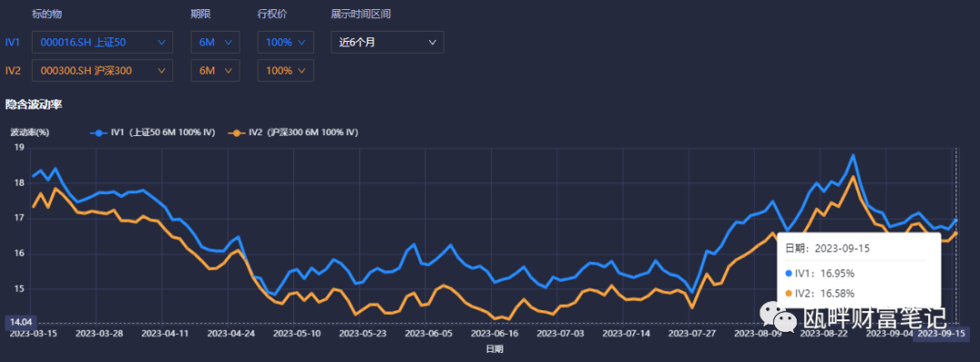Click the 2023-04-11 x-axis date label
The width and height of the screenshot is (980, 362).
pyautogui.click(x=165, y=333)
